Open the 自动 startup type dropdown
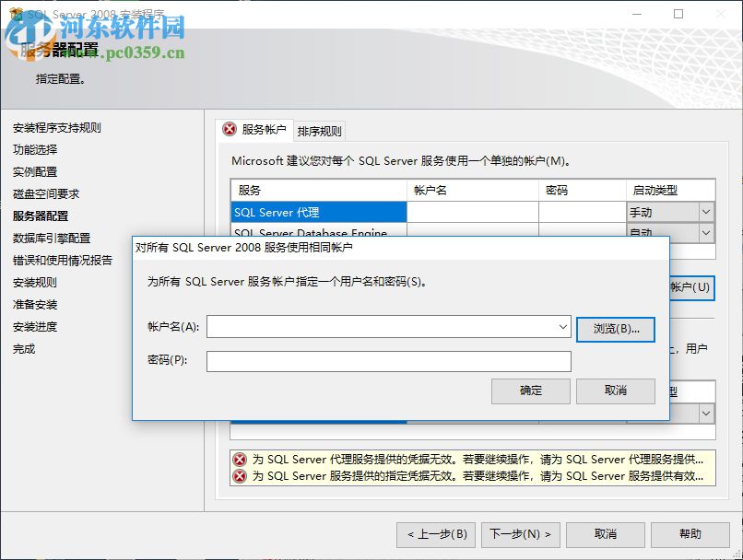This screenshot has width=743, height=560. point(707,232)
